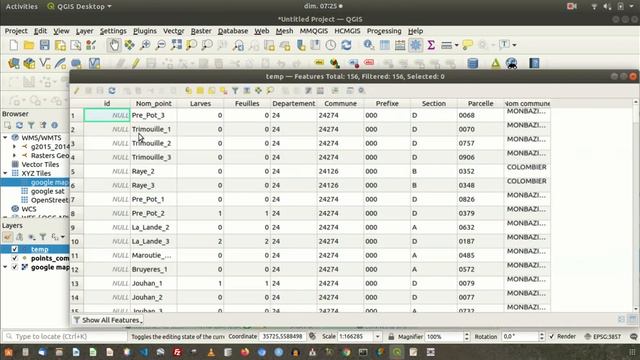Toggle editing mode pencil in the attribute table

77,91
